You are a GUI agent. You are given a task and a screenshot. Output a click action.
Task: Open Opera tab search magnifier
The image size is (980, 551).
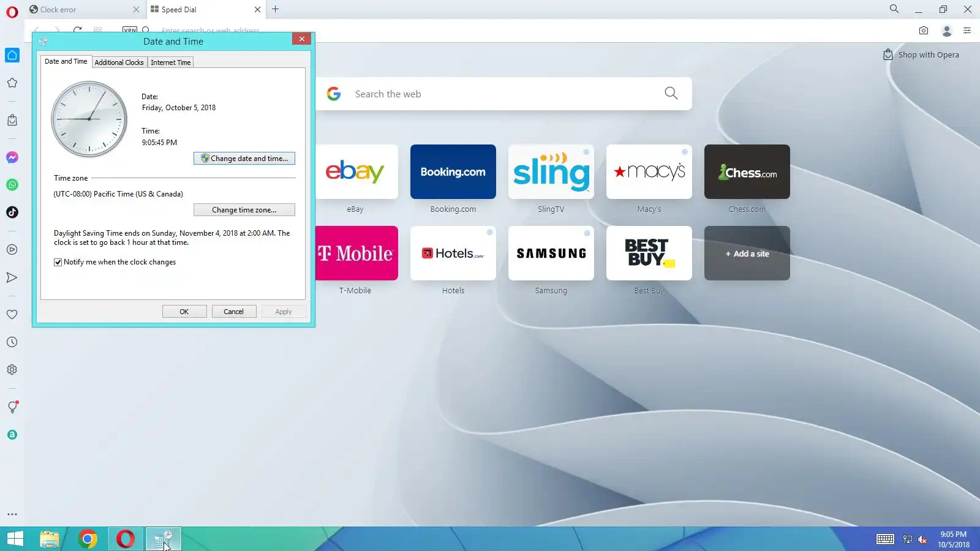[x=894, y=9]
